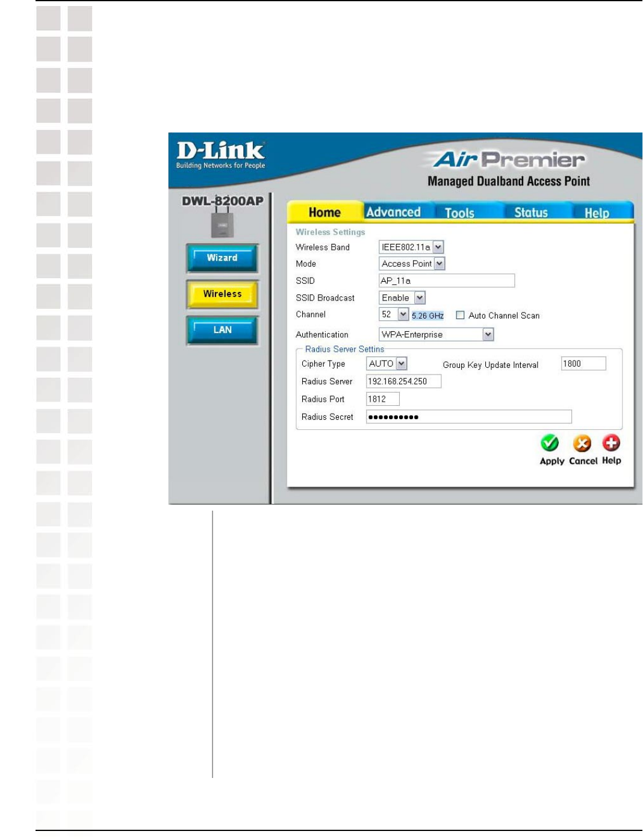Click the Wireless sidebar button
The image size is (643, 840).
click(x=222, y=294)
